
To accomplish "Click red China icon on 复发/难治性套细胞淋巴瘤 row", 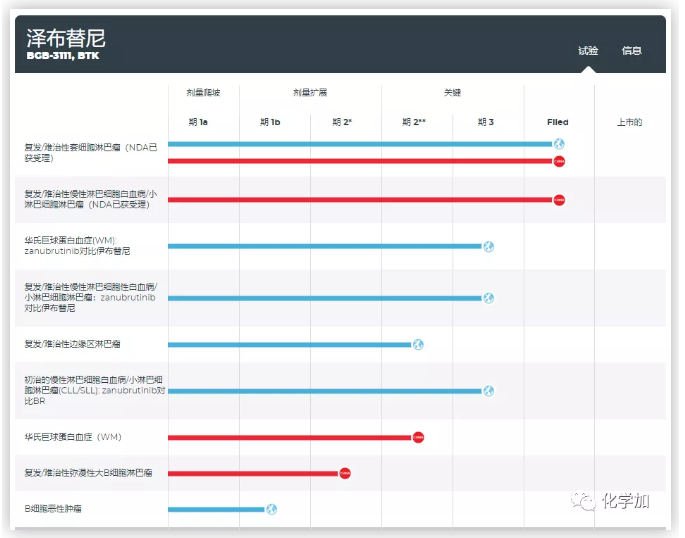I will point(559,160).
